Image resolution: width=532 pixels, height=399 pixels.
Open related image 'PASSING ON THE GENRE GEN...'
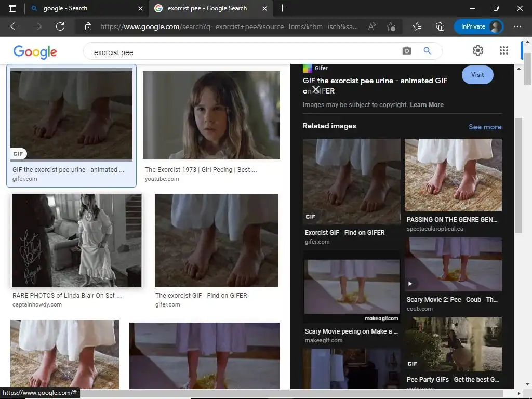click(453, 175)
